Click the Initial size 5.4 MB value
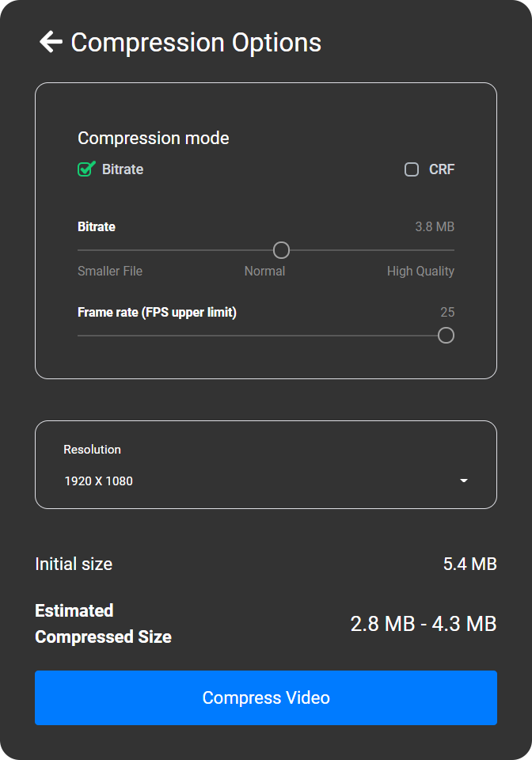Screen dimensions: 532x760 470,564
